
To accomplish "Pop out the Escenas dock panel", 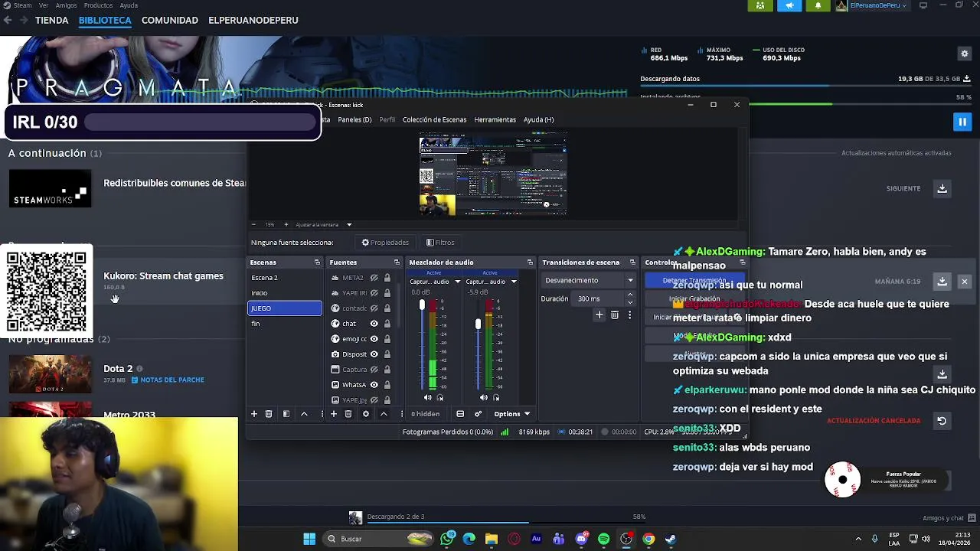I will (x=317, y=262).
